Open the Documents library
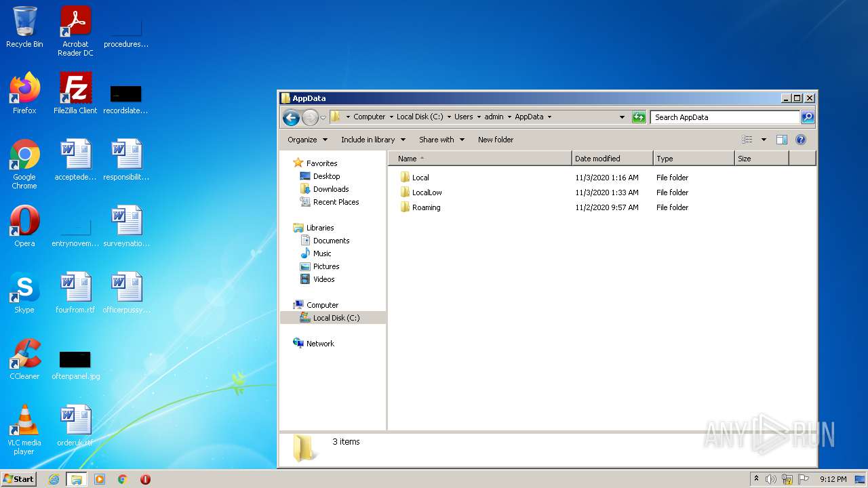This screenshot has width=868, height=488. (x=325, y=241)
